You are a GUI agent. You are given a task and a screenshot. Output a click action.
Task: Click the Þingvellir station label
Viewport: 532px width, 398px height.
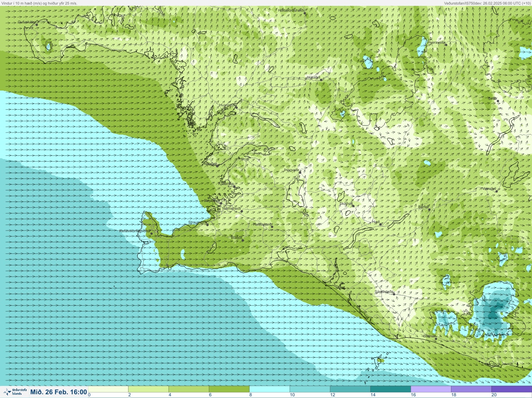click(292, 170)
